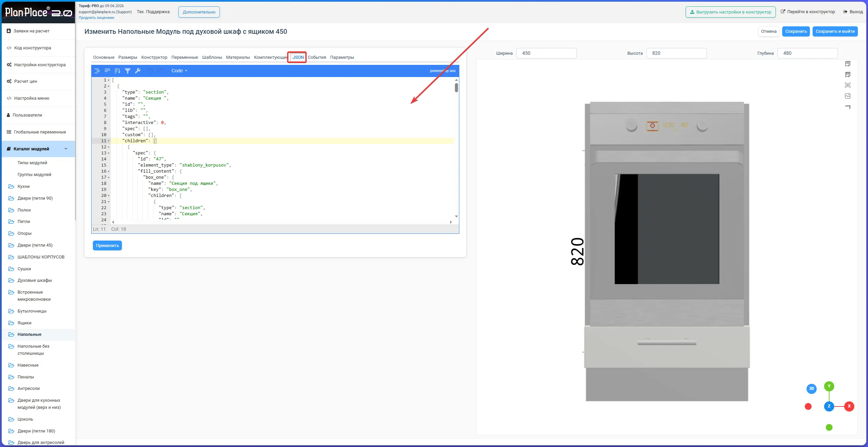
Task: Click the wrench repair icon in editor toolbar
Action: [x=137, y=71]
